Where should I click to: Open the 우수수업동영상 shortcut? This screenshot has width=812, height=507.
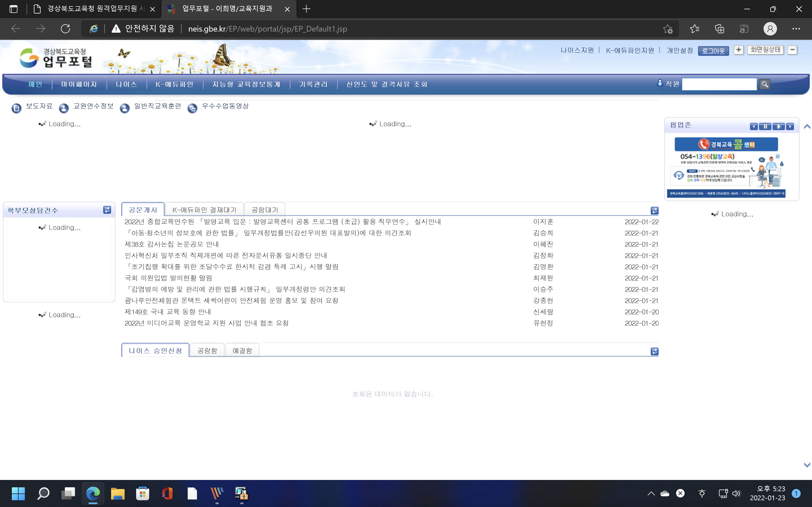pos(225,106)
